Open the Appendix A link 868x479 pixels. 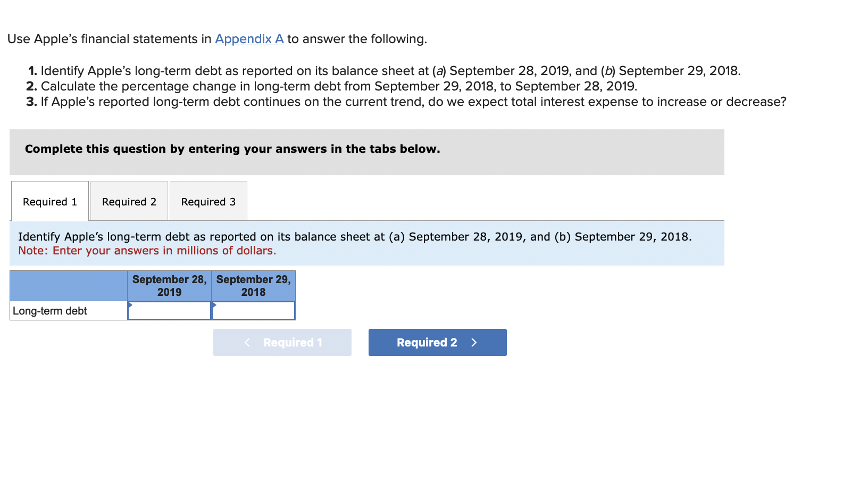tap(248, 38)
